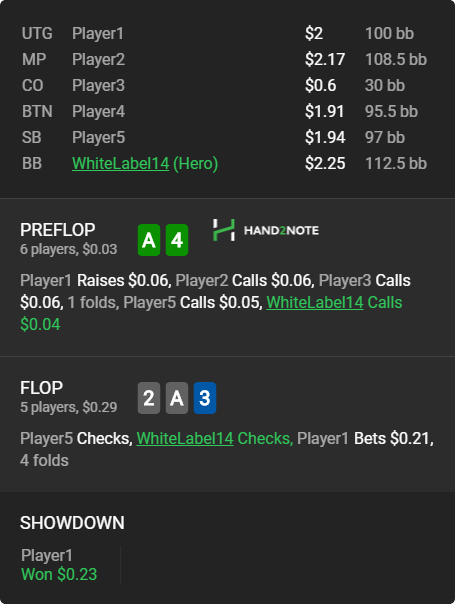Viewport: 455px width, 604px height.
Task: Select Player3 in the CO row
Action: tap(98, 86)
